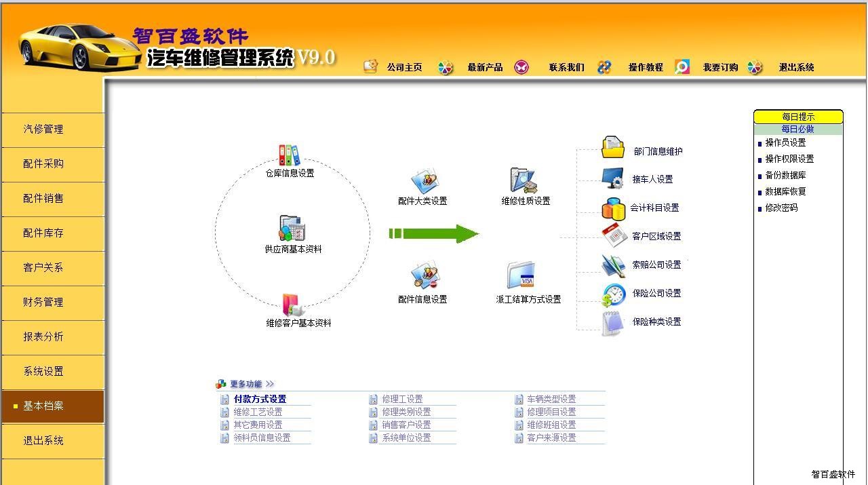The image size is (868, 485).
Task: Click 操作员设置 in daily tips
Action: (785, 143)
